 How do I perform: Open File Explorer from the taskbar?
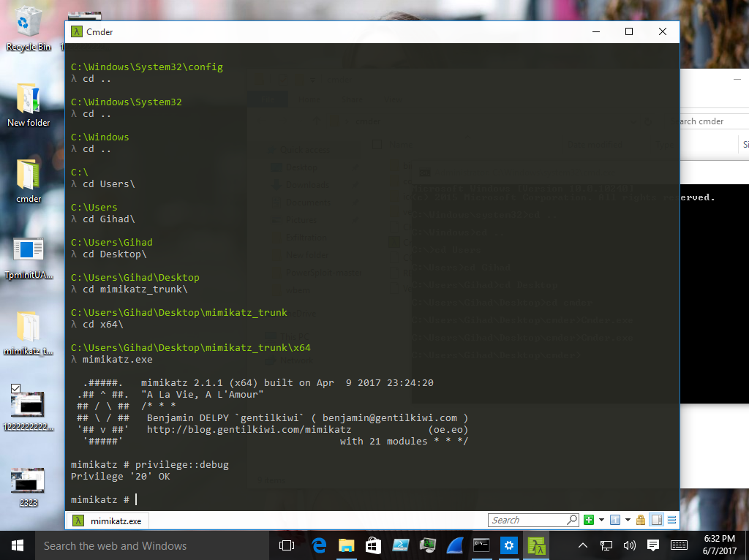tap(346, 545)
